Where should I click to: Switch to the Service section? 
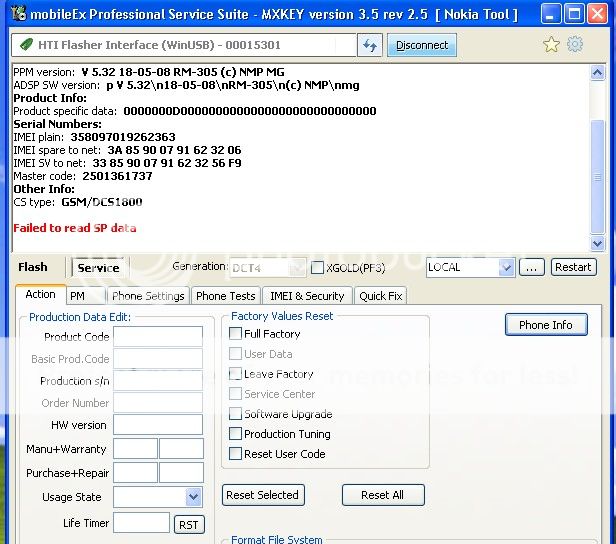click(x=99, y=268)
